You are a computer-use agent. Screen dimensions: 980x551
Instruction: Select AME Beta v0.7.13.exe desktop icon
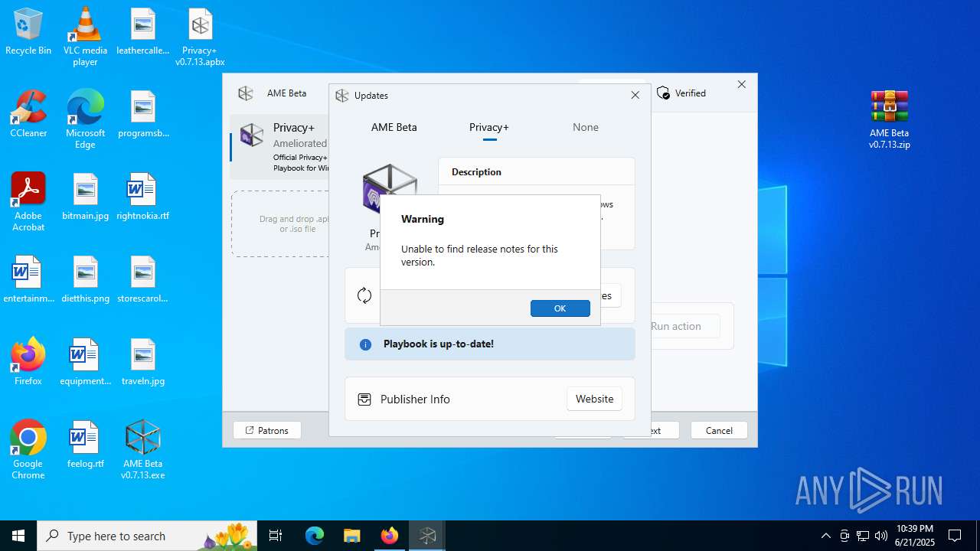[x=142, y=450]
